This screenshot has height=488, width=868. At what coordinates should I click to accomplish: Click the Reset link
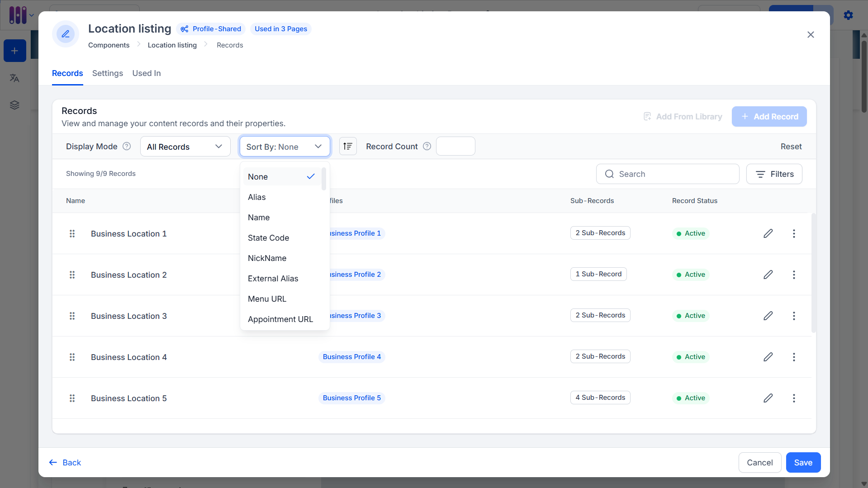point(791,147)
